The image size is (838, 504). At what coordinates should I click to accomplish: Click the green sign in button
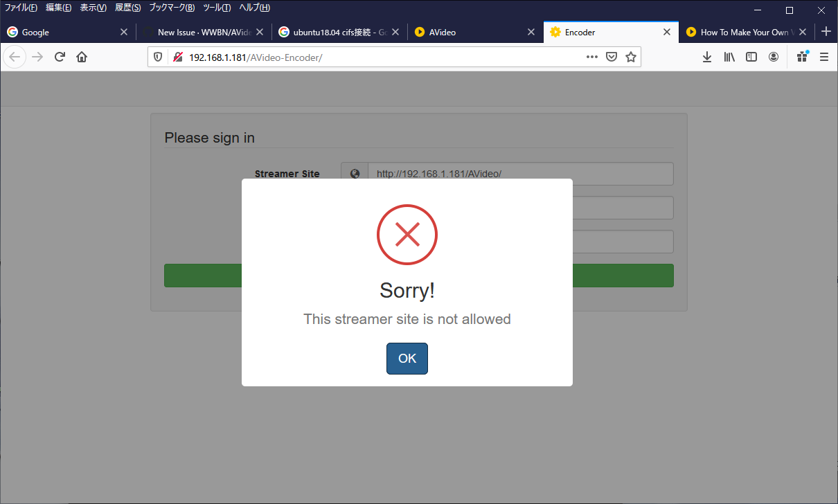418,276
